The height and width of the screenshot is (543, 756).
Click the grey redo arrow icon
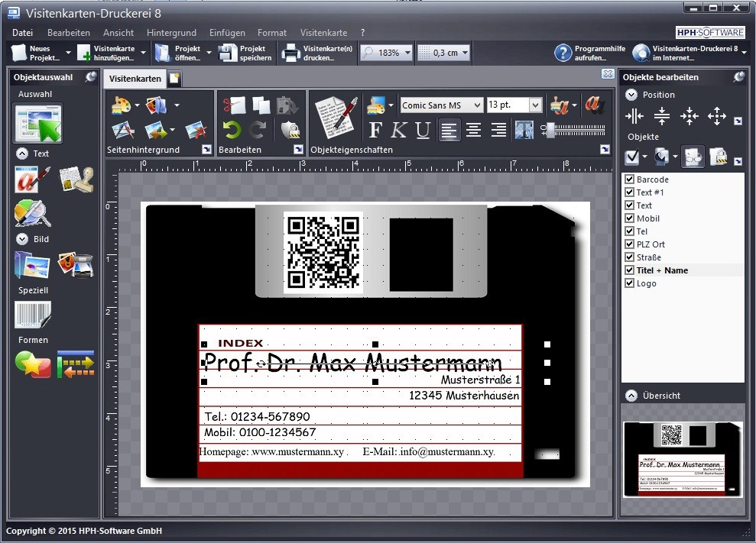[258, 130]
